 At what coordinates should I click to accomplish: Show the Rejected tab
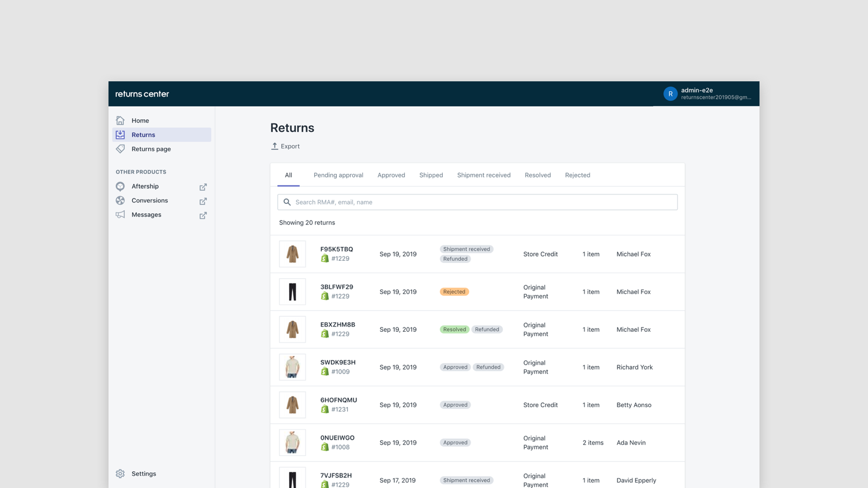tap(578, 175)
